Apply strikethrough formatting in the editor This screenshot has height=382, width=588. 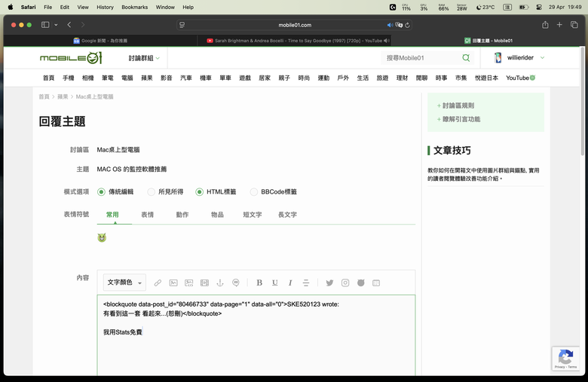[x=306, y=283]
